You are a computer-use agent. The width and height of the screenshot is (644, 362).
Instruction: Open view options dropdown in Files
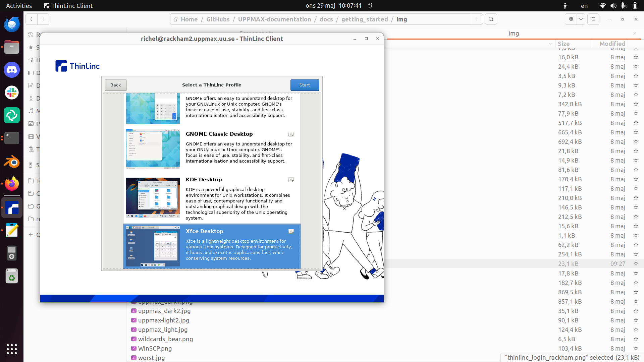tap(581, 19)
